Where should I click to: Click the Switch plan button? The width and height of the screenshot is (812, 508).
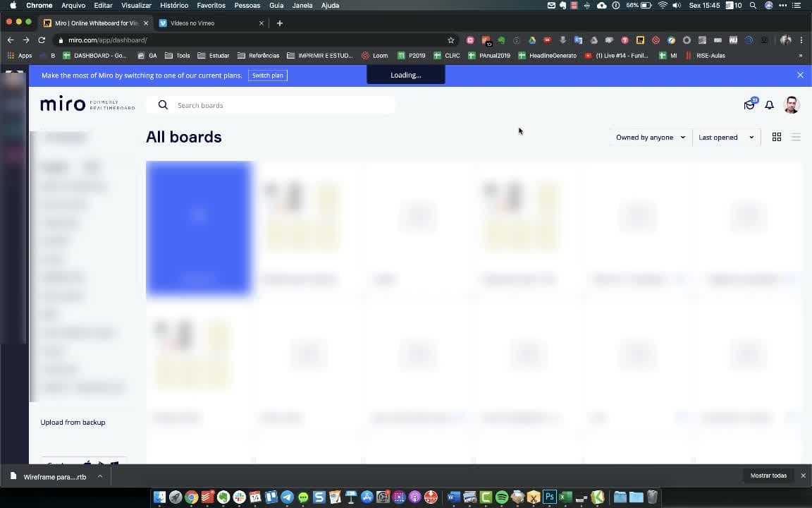tap(268, 75)
